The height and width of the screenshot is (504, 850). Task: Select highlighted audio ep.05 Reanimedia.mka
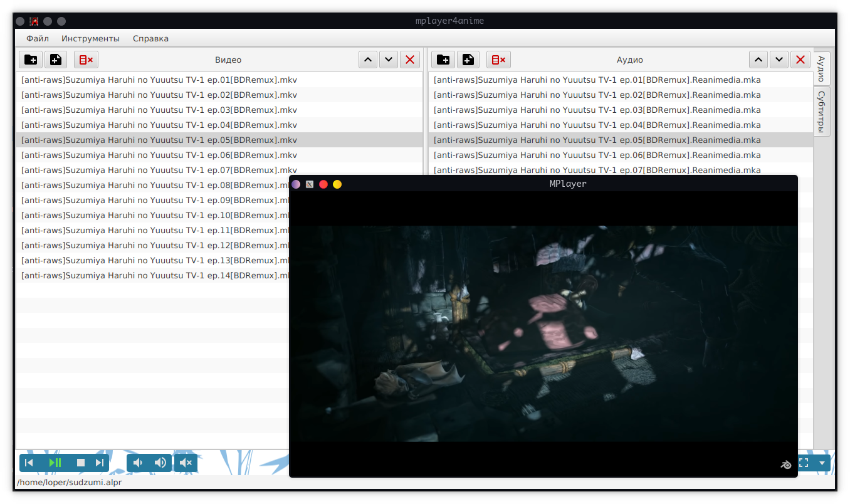coord(621,140)
